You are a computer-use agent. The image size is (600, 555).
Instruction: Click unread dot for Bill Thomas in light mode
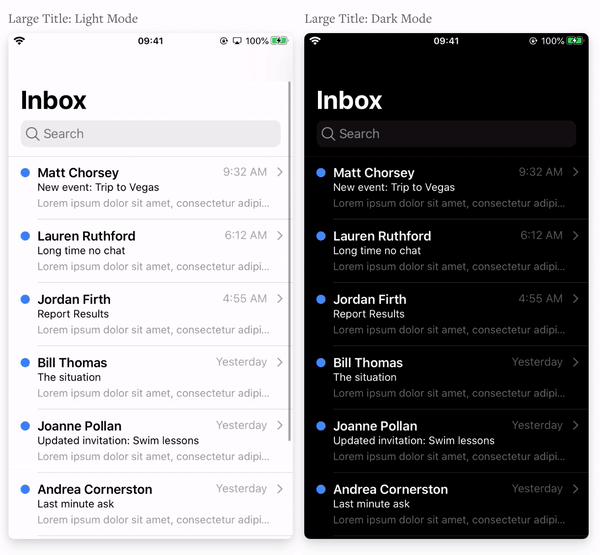tap(25, 362)
